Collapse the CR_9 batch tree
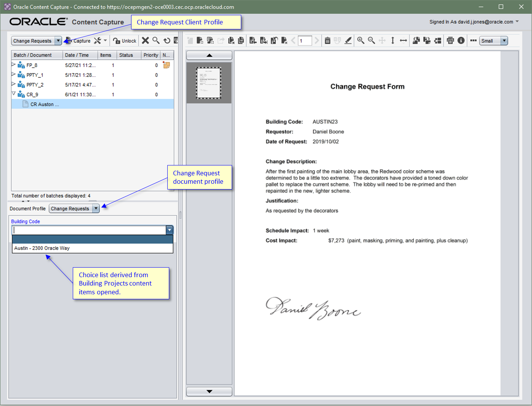Image resolution: width=532 pixels, height=406 pixels. coord(13,94)
